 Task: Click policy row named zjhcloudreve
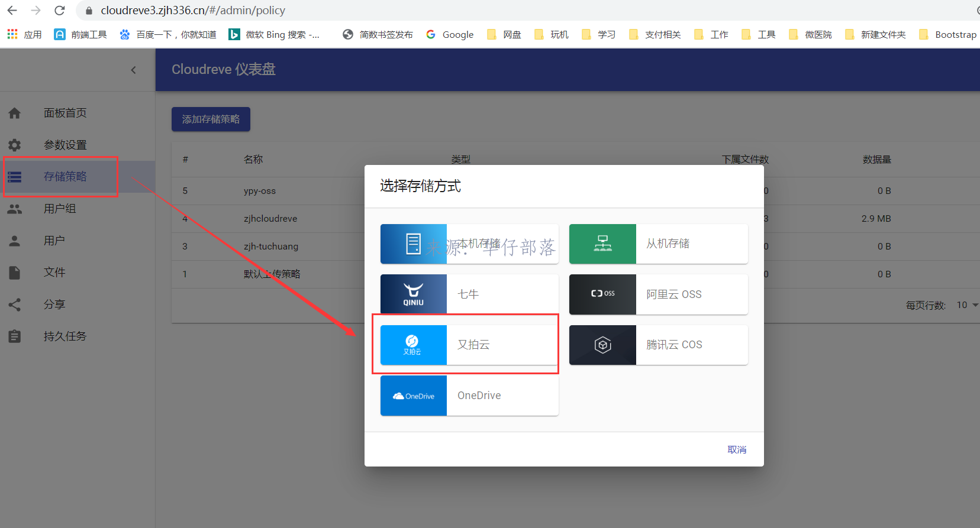click(x=270, y=219)
